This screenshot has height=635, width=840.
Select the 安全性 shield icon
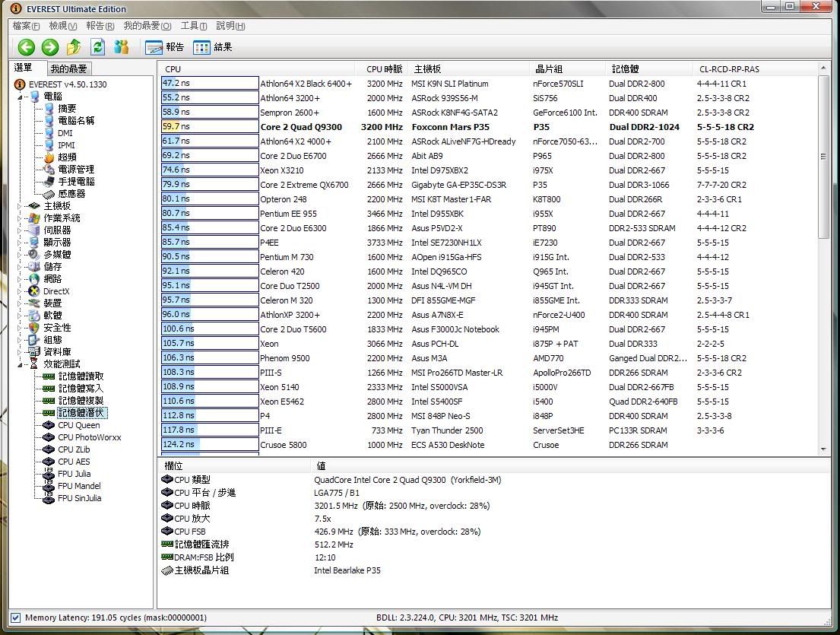coord(34,328)
